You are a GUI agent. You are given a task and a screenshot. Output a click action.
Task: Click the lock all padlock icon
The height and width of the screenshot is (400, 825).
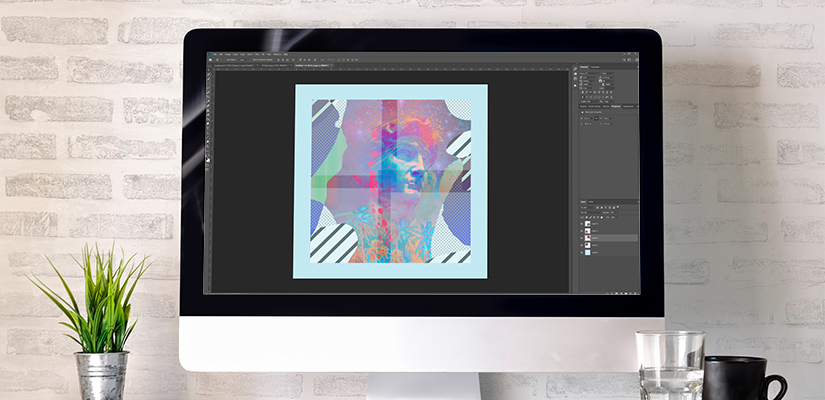(x=601, y=217)
